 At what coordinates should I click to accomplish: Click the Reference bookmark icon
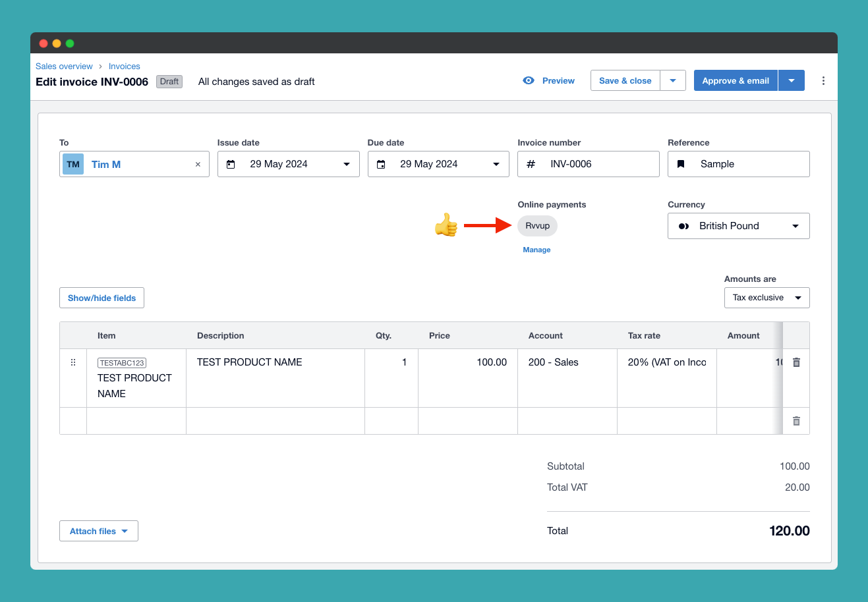click(x=681, y=164)
